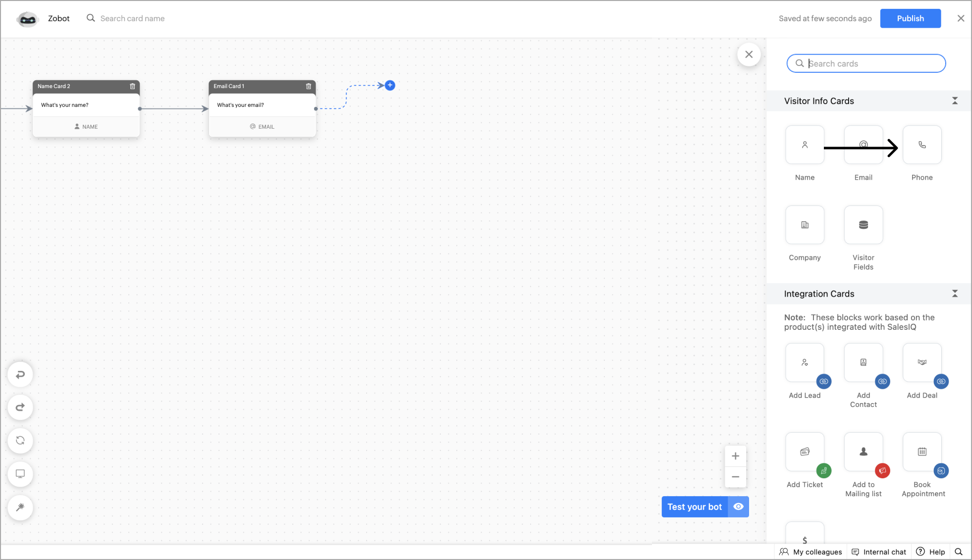The height and width of the screenshot is (560, 972).
Task: Pick the Add Ticket integration card
Action: pyautogui.click(x=805, y=452)
